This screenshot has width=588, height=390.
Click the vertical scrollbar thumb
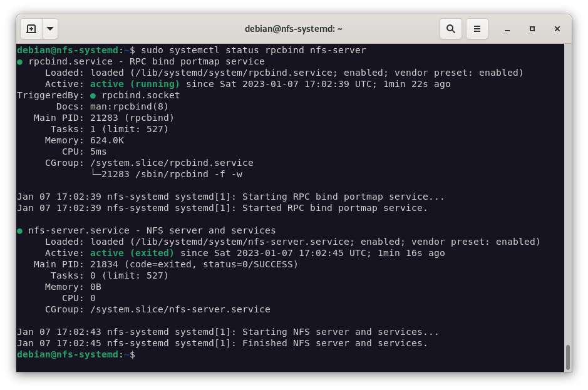pyautogui.click(x=568, y=357)
